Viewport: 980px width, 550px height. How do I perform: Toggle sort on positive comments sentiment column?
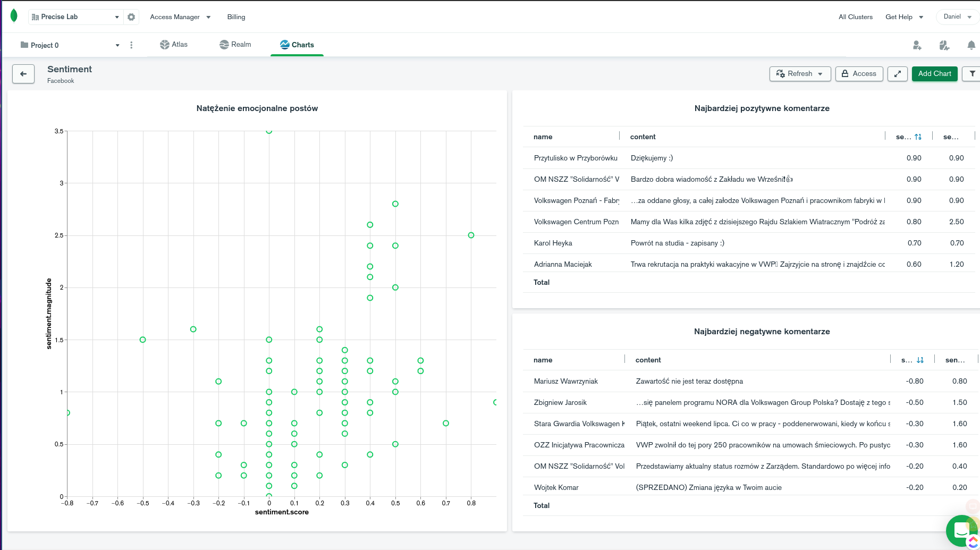(x=918, y=137)
